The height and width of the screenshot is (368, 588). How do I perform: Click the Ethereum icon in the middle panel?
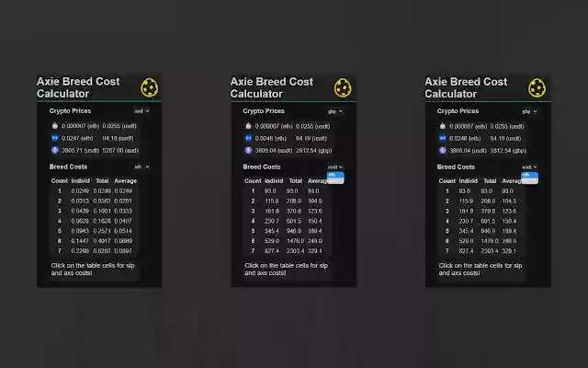click(248, 150)
